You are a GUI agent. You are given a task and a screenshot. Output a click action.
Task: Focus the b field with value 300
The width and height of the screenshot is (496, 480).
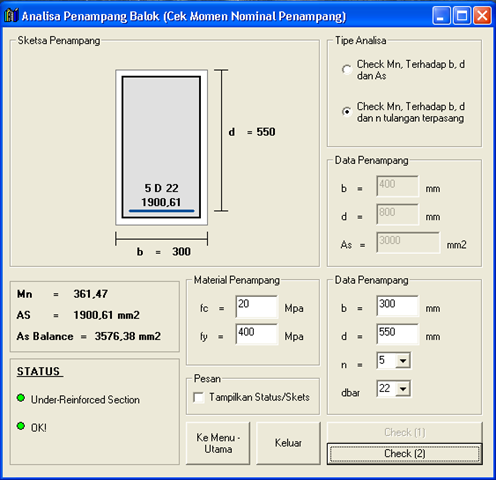(x=398, y=306)
